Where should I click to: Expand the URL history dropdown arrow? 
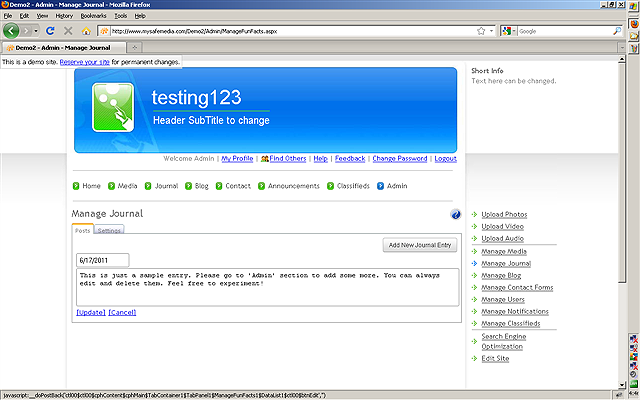[x=493, y=31]
